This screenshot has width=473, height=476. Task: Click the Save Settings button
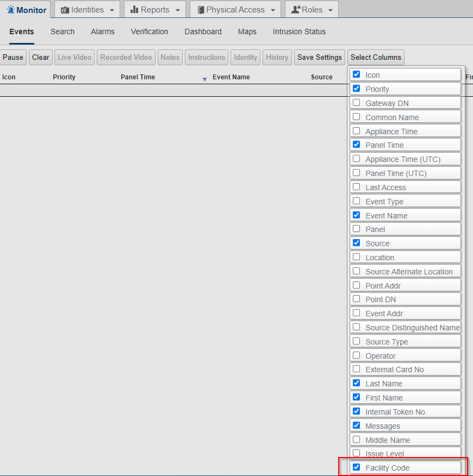[319, 57]
